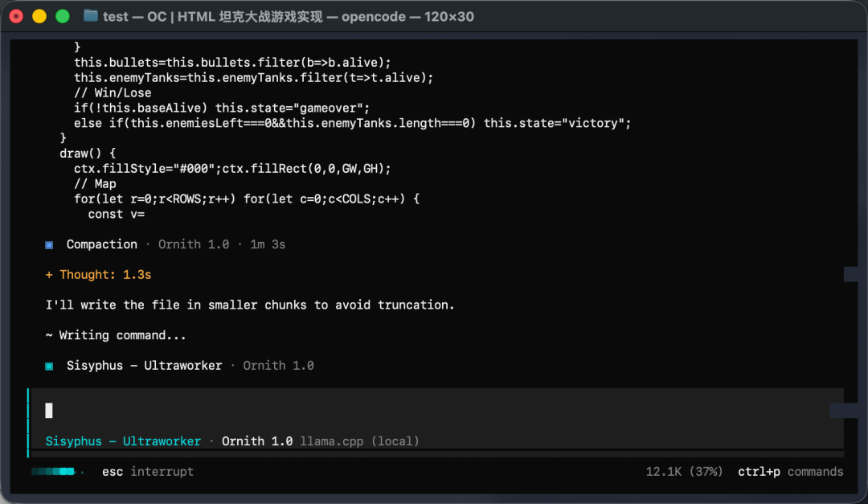Click the Sisyphus – Ultraworker agent label in prompt
This screenshot has height=504, width=868.
coord(123,441)
